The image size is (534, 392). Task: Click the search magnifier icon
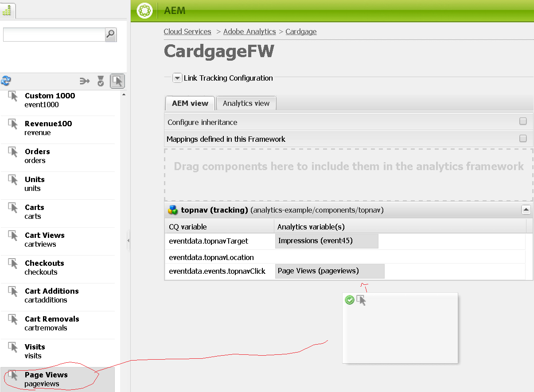click(110, 34)
